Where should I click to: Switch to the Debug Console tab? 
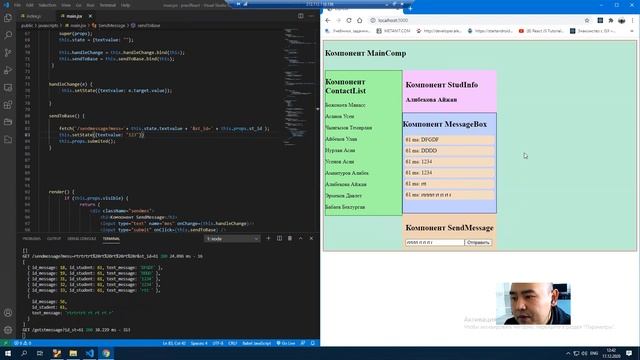pyautogui.click(x=82, y=239)
